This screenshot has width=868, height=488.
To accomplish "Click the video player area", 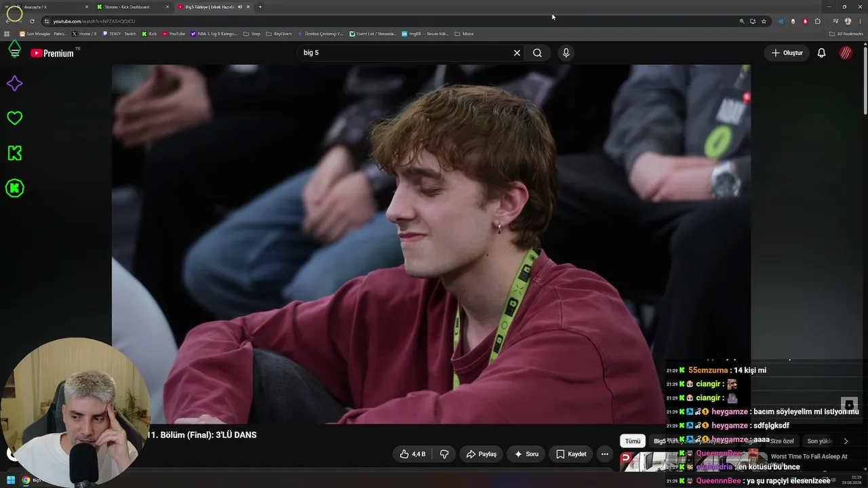I will 431,244.
